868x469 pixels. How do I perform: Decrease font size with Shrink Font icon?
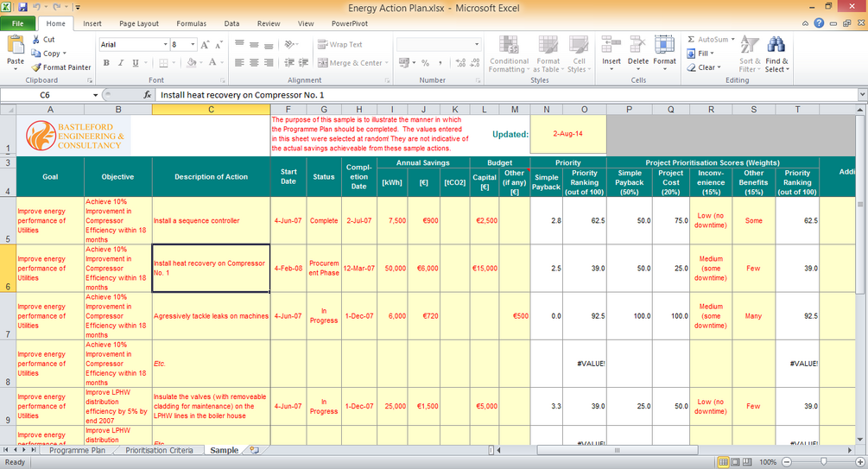click(x=219, y=45)
